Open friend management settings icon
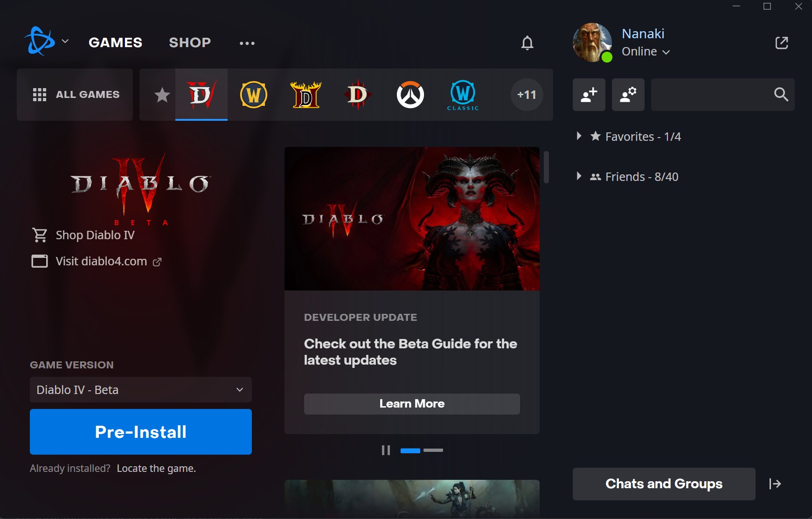 tap(628, 95)
